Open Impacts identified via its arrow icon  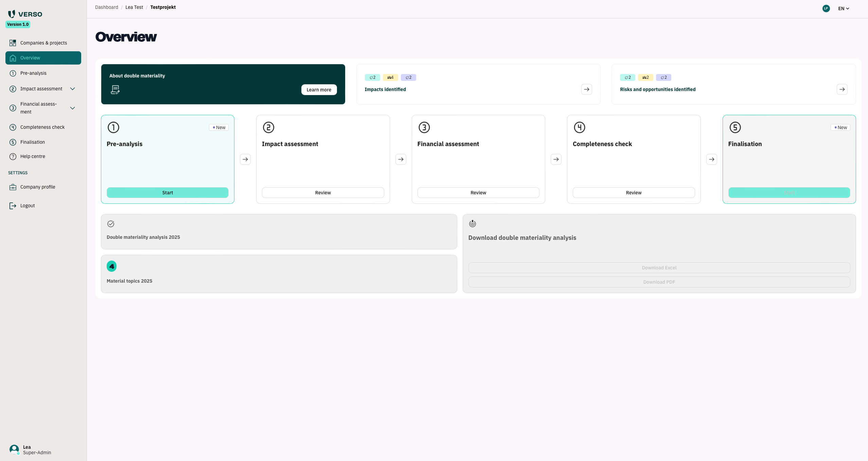[x=587, y=89]
